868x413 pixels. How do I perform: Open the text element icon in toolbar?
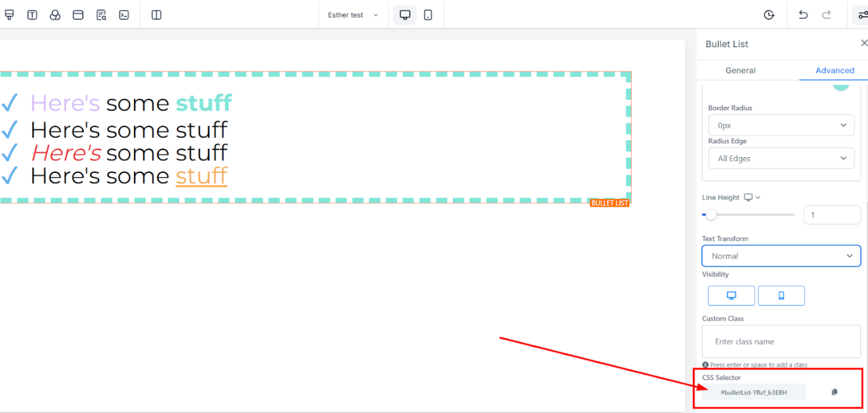tap(32, 15)
